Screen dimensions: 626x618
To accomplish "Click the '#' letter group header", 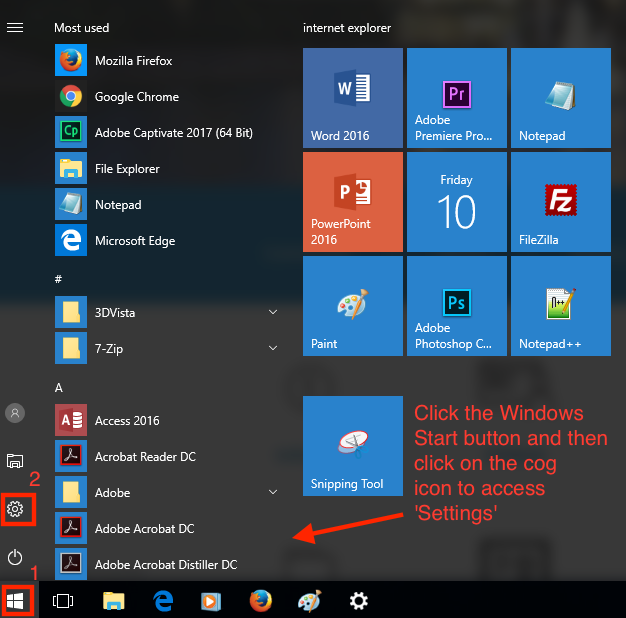I will [x=58, y=279].
